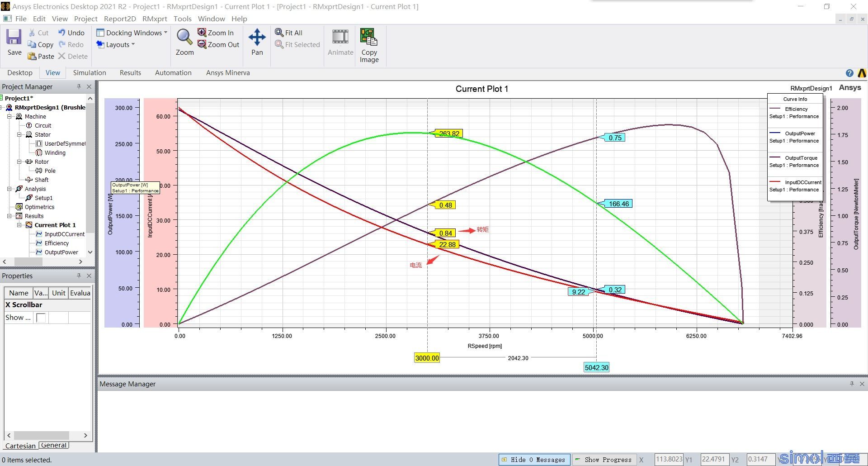
Task: Switch to the Simulation ribbon tab
Action: point(90,73)
